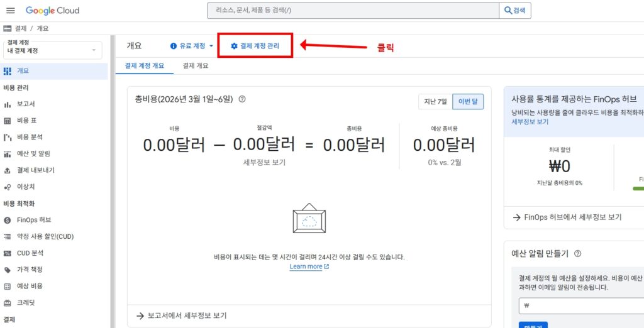Click the 이상치 anomaly icon

tap(7, 187)
